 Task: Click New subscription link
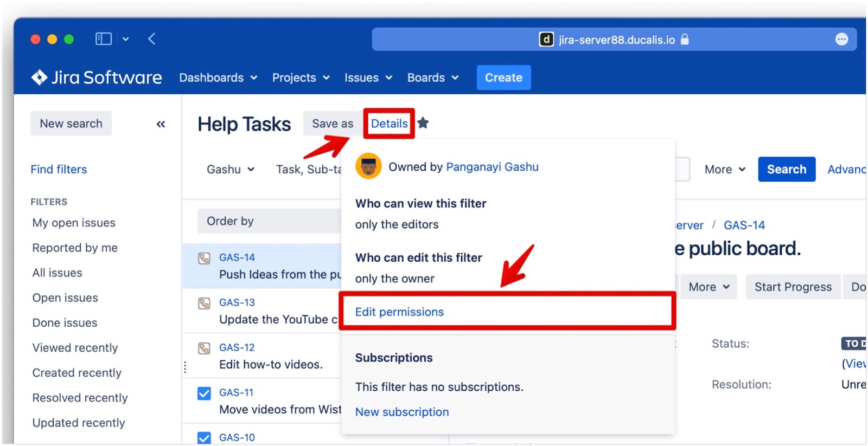pos(402,412)
